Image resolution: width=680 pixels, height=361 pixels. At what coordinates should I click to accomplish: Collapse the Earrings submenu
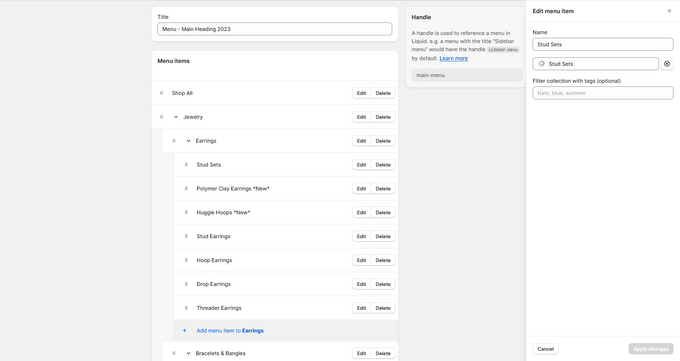(188, 141)
